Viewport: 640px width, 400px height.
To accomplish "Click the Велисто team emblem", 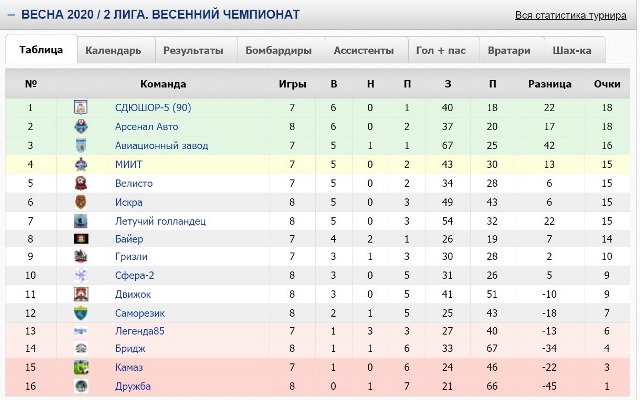I will [81, 183].
